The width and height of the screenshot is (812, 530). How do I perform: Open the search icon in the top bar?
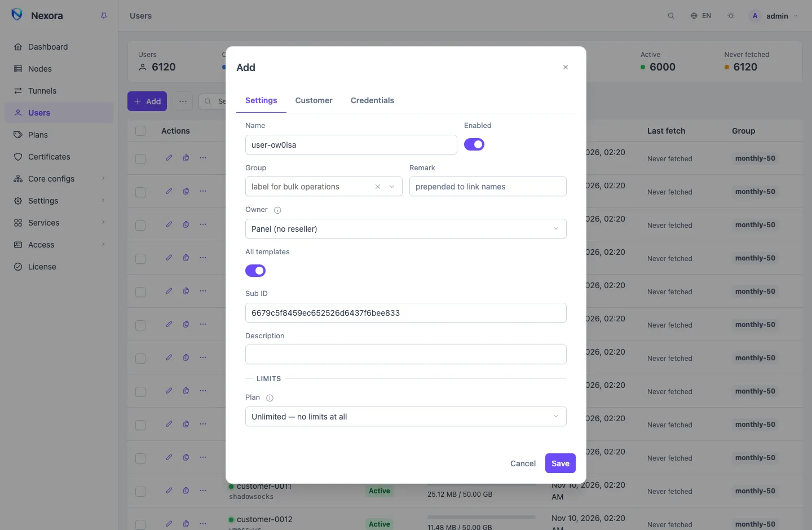pyautogui.click(x=671, y=16)
